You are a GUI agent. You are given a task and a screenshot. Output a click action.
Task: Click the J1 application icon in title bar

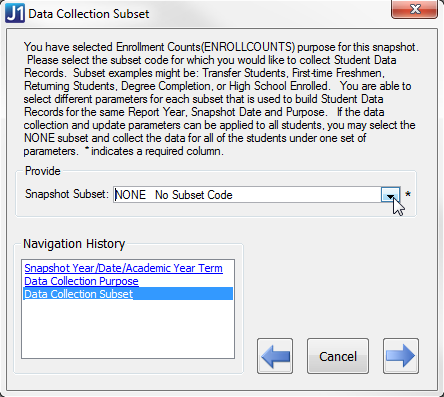click(x=15, y=13)
